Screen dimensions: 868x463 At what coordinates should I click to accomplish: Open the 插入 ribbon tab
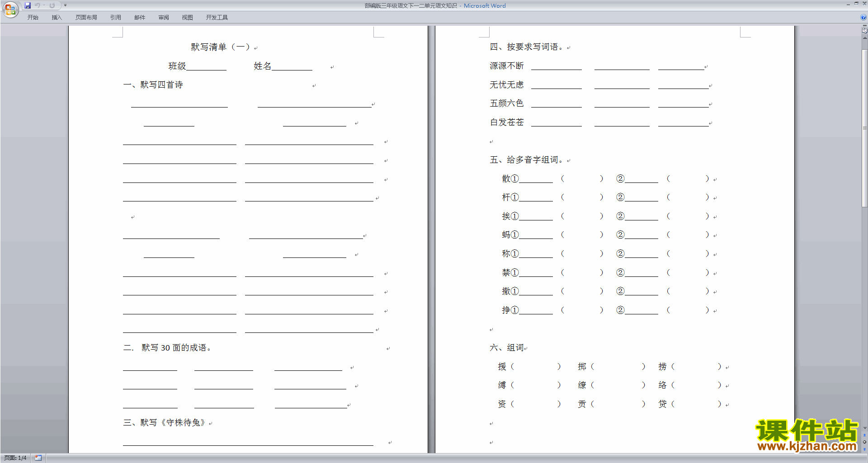[x=57, y=18]
